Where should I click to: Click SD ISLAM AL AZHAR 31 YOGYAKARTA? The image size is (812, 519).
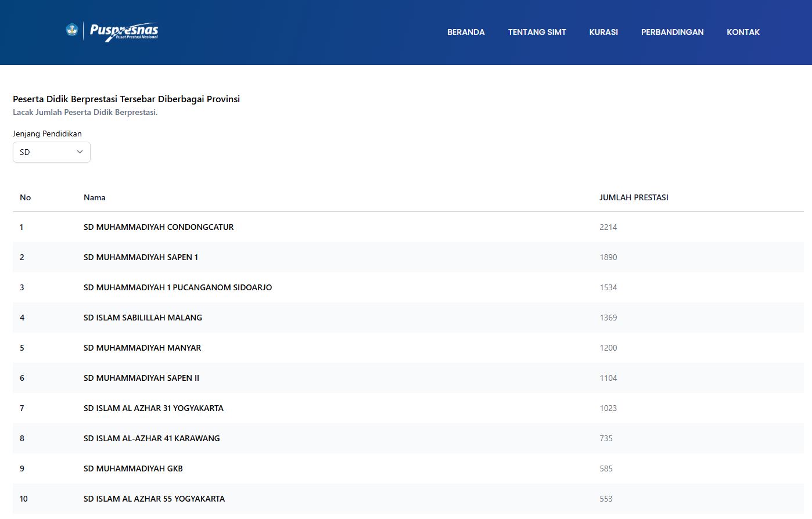[x=153, y=408]
